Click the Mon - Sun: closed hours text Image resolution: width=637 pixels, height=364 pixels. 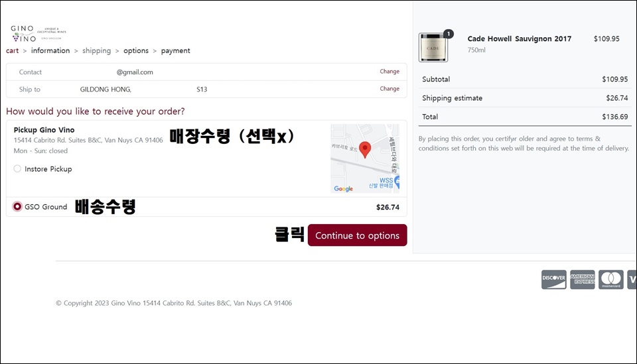tap(40, 151)
